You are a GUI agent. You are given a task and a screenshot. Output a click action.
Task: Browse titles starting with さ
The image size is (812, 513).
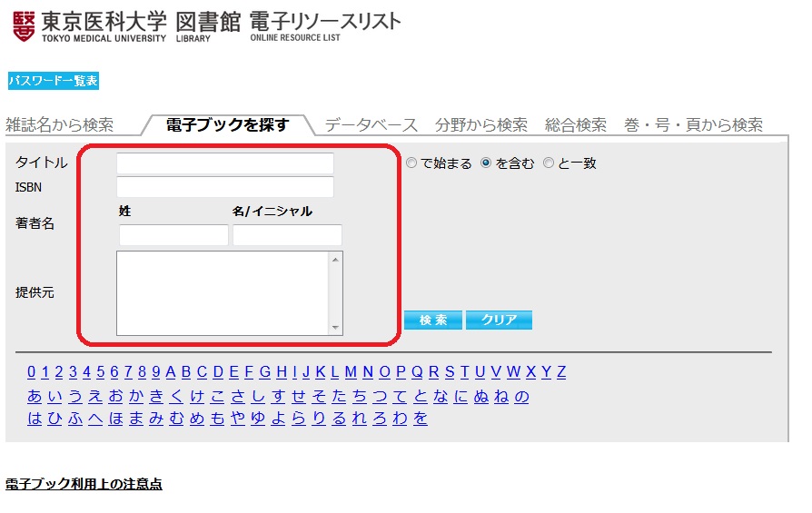coord(238,396)
